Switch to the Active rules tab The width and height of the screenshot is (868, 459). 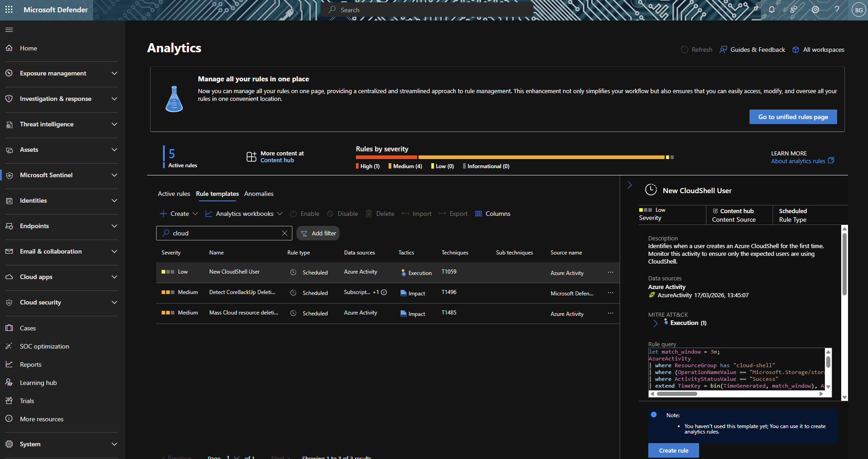pos(174,194)
